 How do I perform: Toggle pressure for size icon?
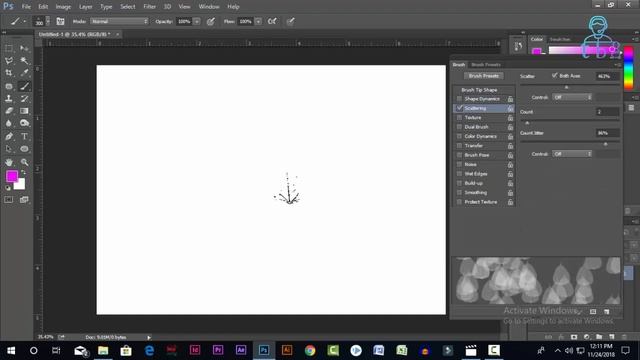pos(290,21)
